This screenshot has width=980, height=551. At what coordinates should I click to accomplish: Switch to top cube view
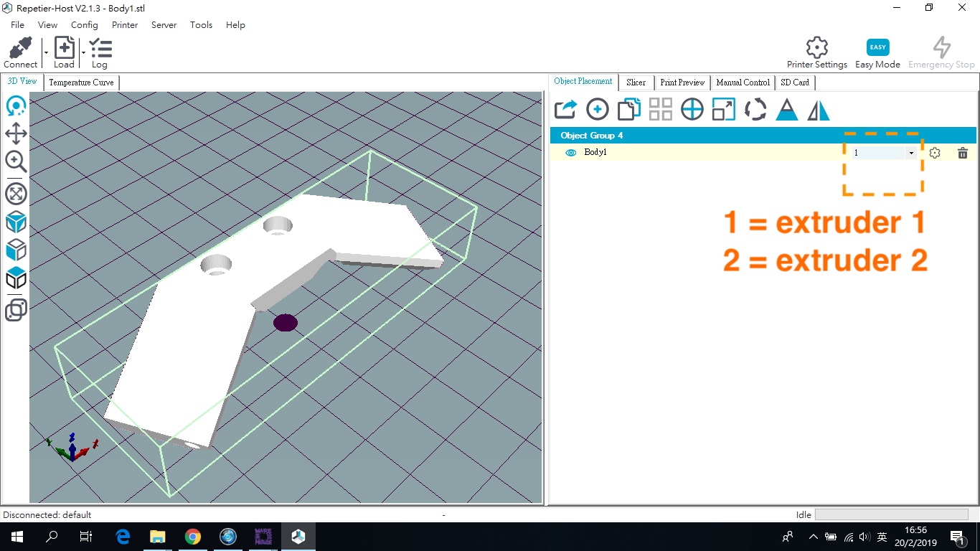[x=16, y=278]
